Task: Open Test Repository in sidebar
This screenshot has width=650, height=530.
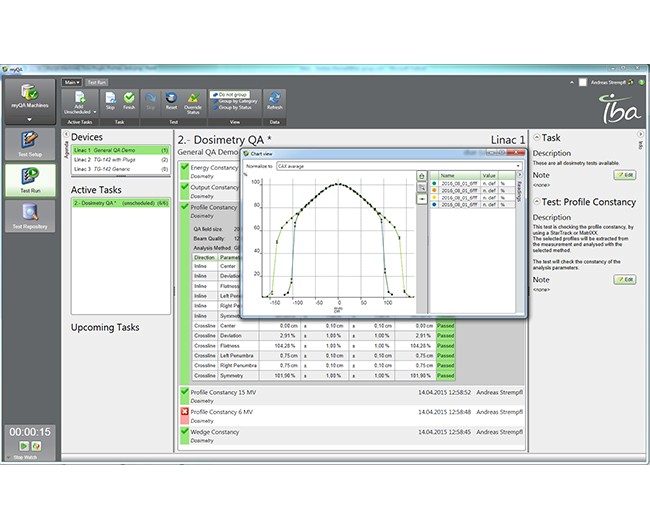Action: [x=30, y=216]
